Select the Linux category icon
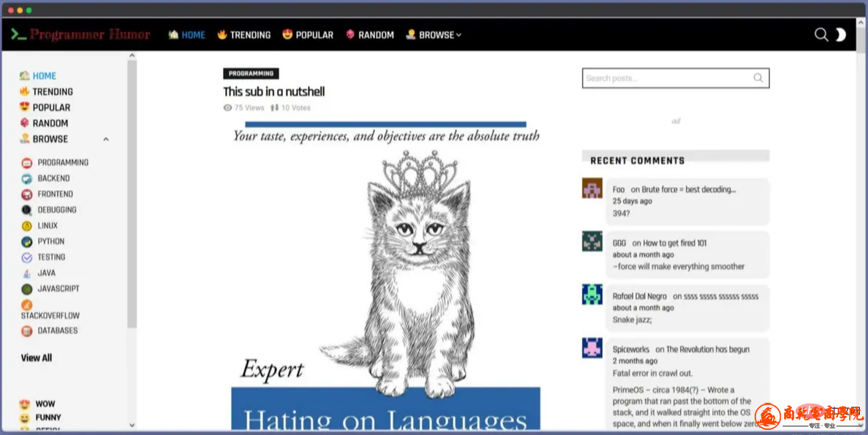The height and width of the screenshot is (435, 868). (27, 226)
